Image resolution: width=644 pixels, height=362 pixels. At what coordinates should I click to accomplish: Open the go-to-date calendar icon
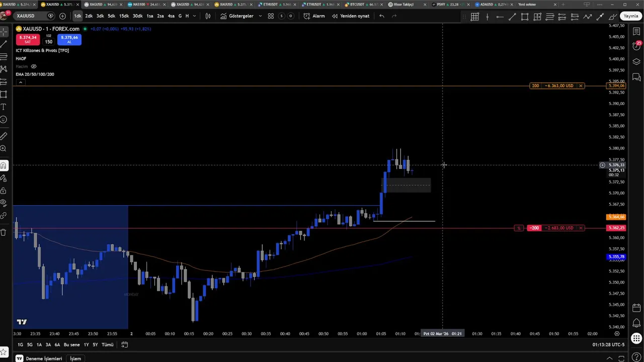(x=124, y=344)
